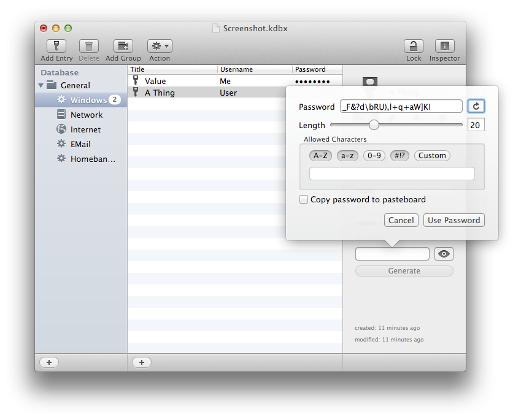Screen dimensions: 521x420
Task: Click the custom allowed characters text field
Action: [x=392, y=174]
